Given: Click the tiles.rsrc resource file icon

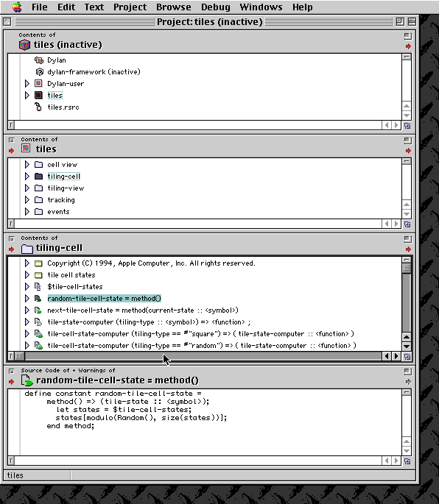Looking at the screenshot, I should pos(38,107).
